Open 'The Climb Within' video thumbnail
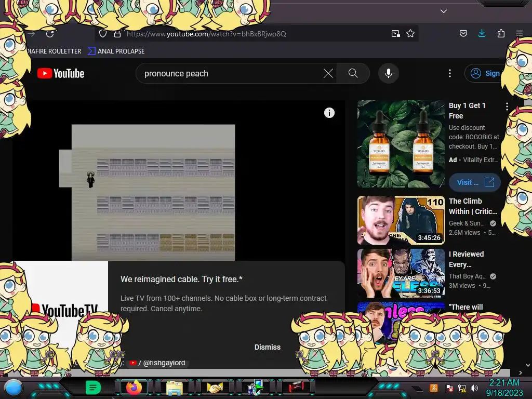The image size is (532, 399). click(401, 220)
